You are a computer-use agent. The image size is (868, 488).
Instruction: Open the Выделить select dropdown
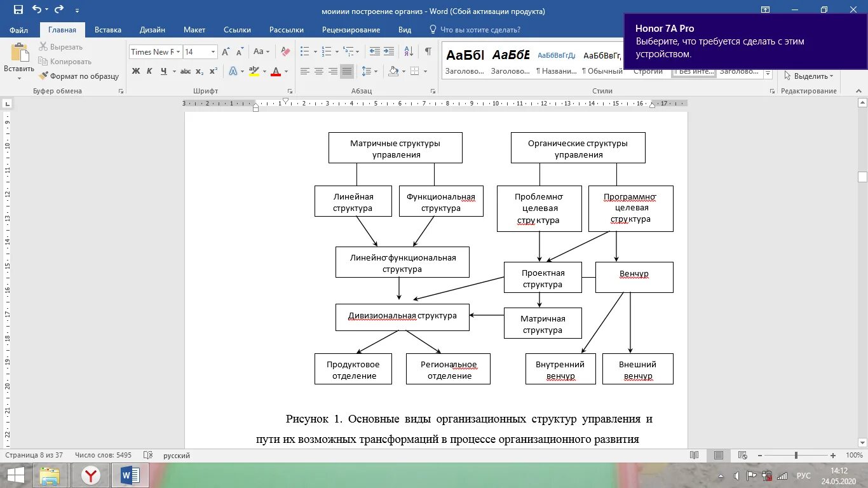(x=809, y=76)
